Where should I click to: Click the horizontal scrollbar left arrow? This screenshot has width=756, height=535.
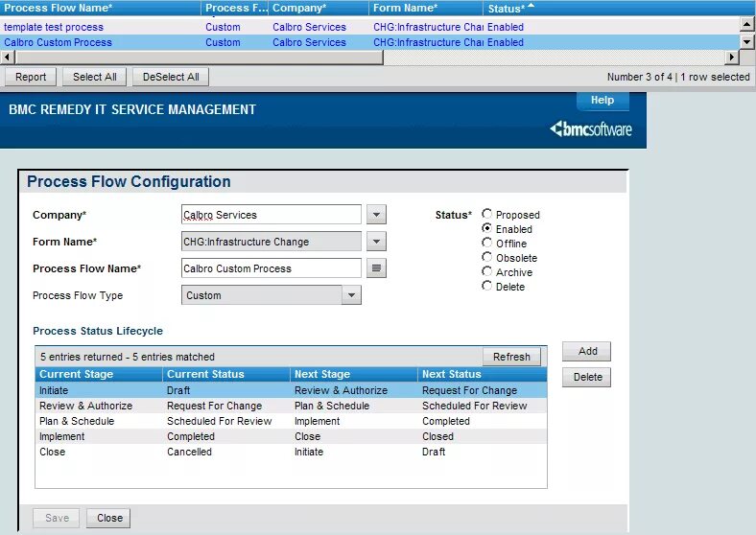point(7,58)
